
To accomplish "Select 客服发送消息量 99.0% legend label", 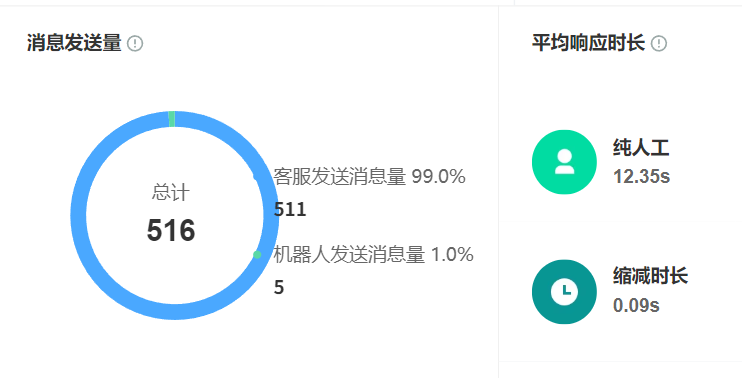I will [x=369, y=176].
